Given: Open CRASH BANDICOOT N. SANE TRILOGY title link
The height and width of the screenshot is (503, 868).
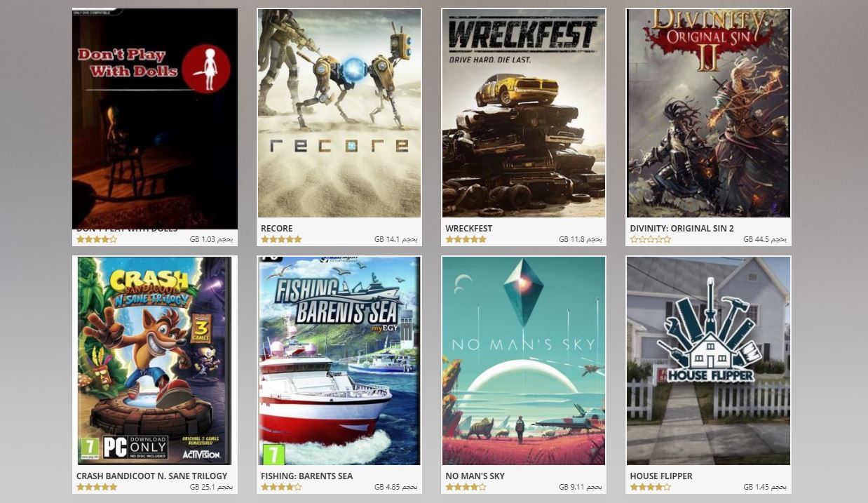Looking at the screenshot, I should click(x=152, y=476).
